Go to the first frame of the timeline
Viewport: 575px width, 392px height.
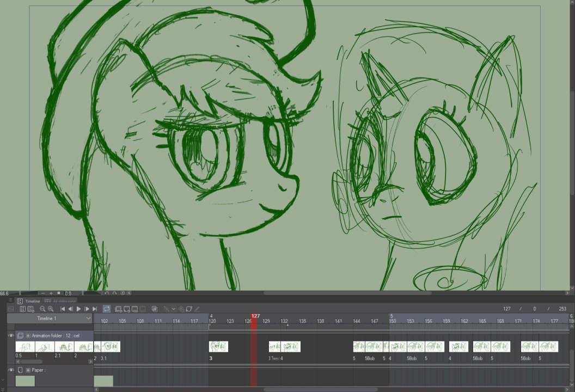coord(63,309)
